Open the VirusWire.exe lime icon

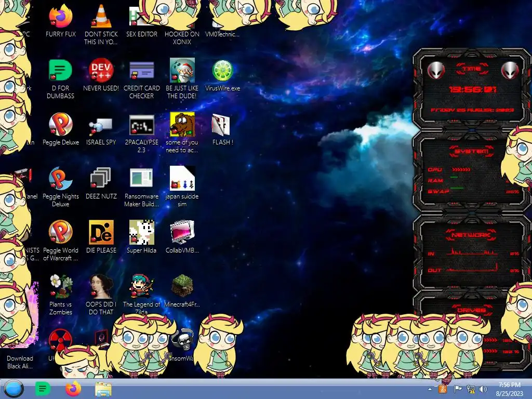click(222, 70)
